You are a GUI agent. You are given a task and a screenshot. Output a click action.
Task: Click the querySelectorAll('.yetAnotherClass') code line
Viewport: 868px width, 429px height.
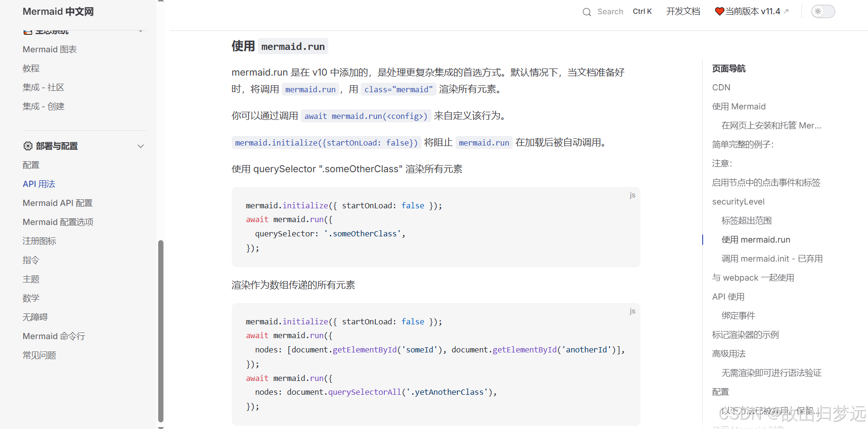(x=376, y=392)
